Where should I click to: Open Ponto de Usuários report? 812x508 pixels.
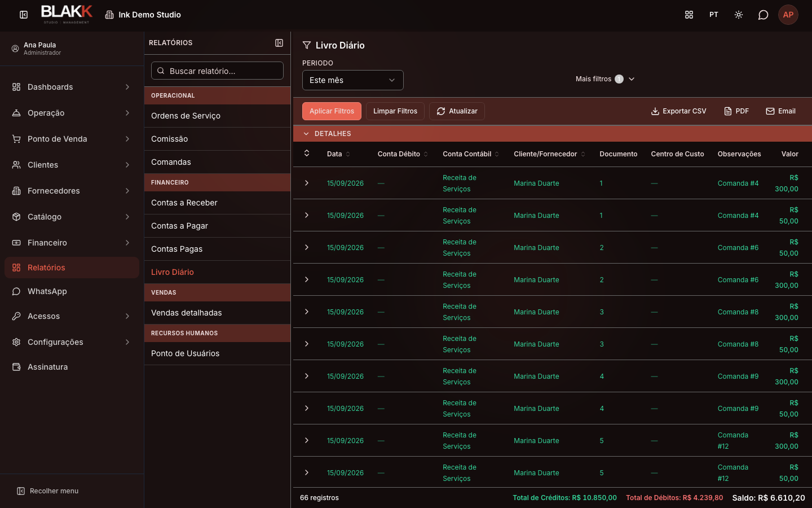[218, 353]
